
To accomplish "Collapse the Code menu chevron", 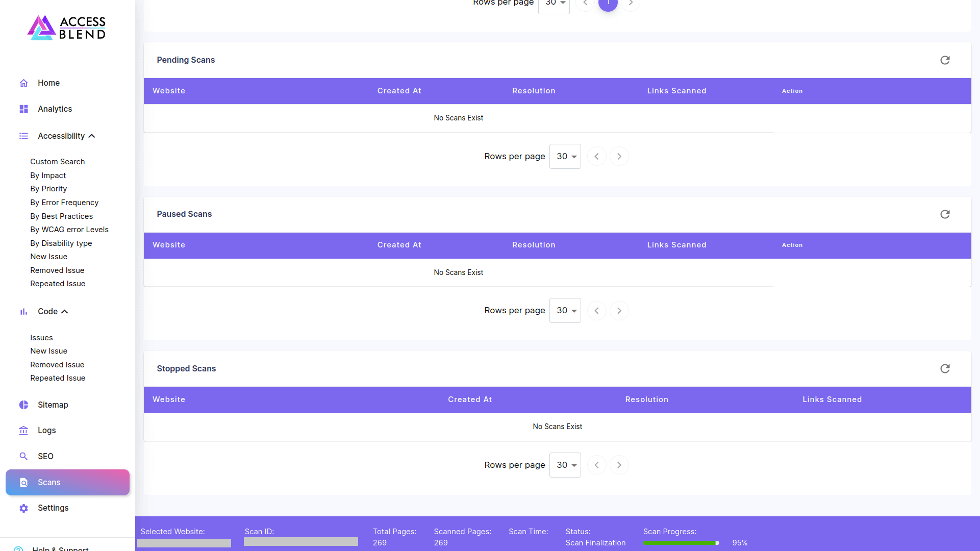I will [x=65, y=312].
